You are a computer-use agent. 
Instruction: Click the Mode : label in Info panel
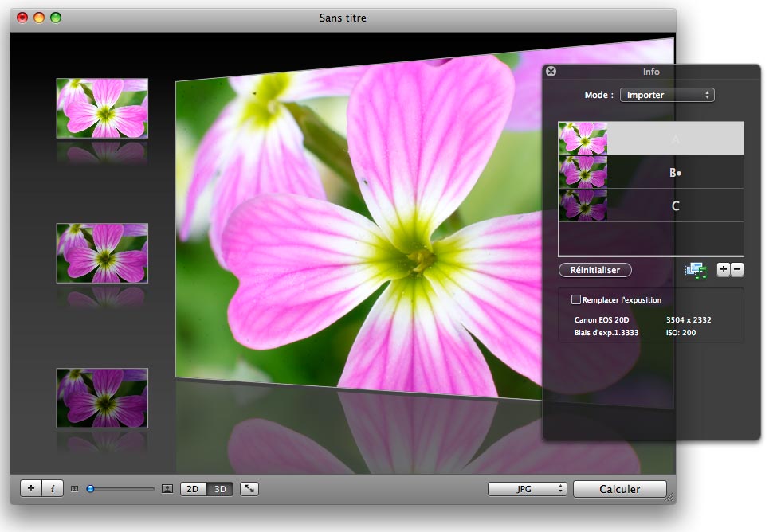599,95
